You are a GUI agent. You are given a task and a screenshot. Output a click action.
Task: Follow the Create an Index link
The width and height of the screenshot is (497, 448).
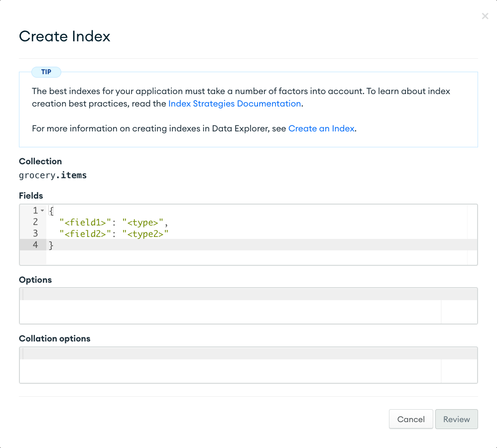coord(321,128)
